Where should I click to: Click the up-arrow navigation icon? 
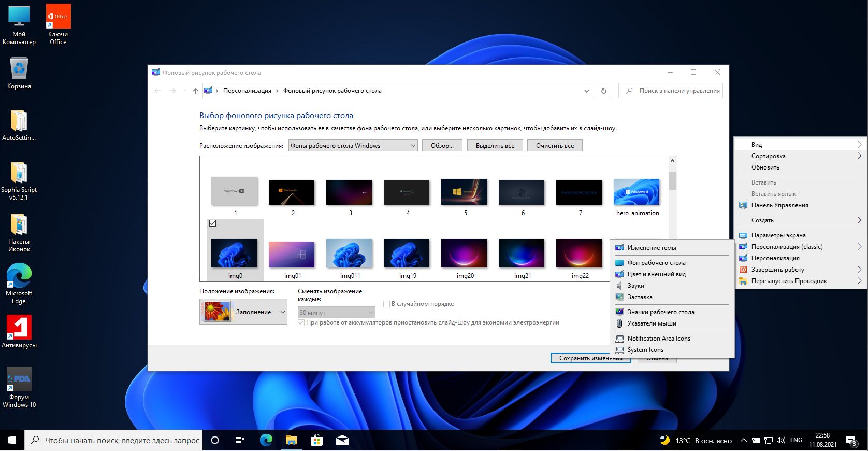point(195,91)
